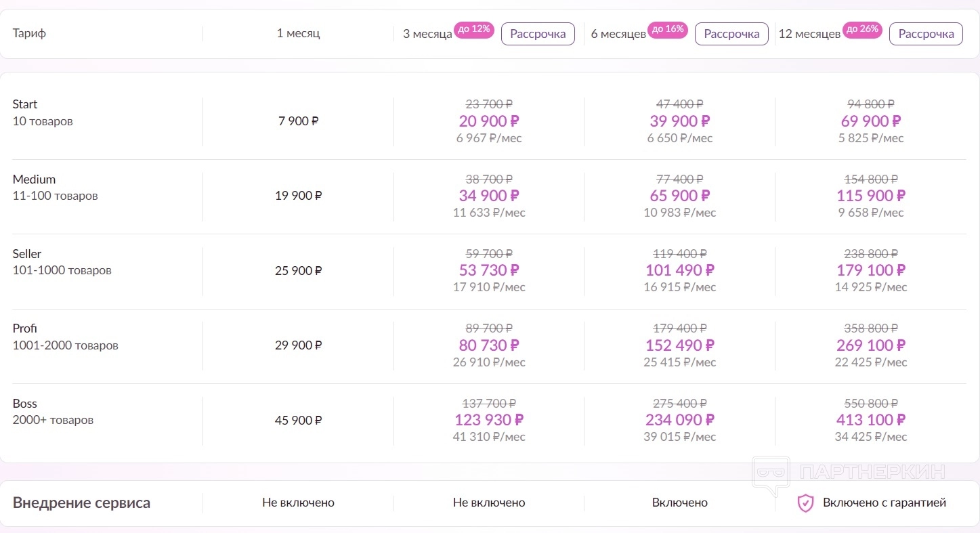Click the Start tariff row name
Viewport: 980px width, 533px height.
(x=25, y=104)
